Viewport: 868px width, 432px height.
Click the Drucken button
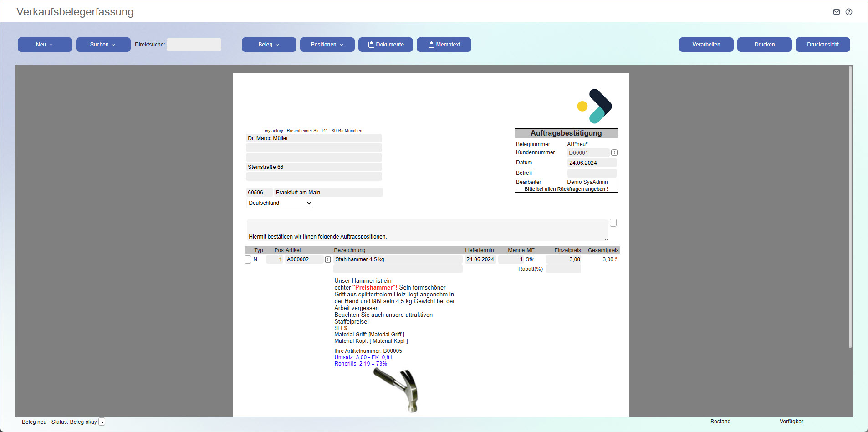point(765,45)
